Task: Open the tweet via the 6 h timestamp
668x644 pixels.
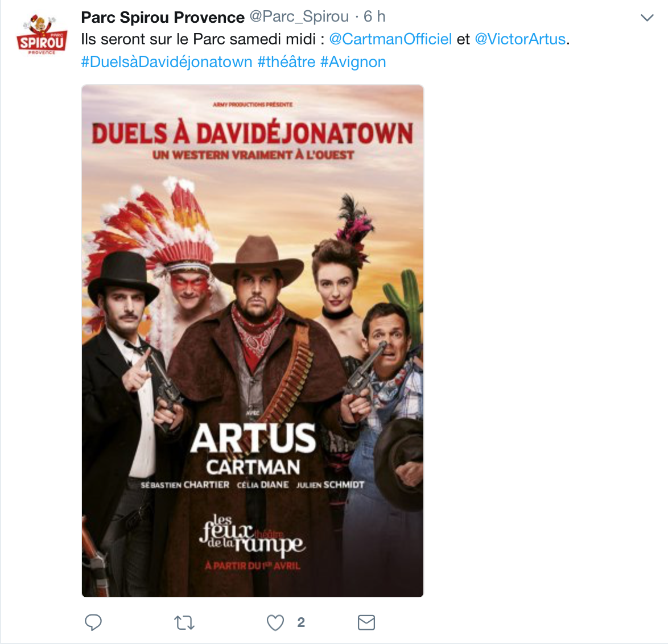Action: click(374, 16)
